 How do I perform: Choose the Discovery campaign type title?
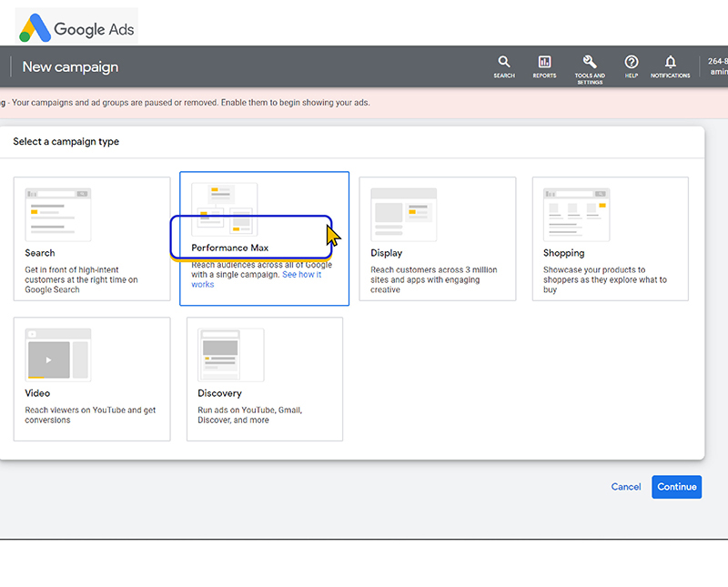click(x=219, y=393)
